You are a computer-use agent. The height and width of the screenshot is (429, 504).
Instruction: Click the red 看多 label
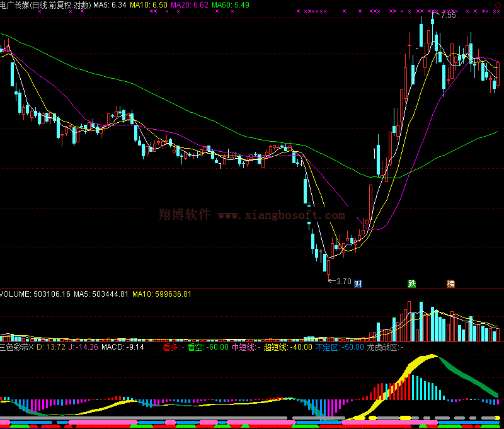[174, 347]
